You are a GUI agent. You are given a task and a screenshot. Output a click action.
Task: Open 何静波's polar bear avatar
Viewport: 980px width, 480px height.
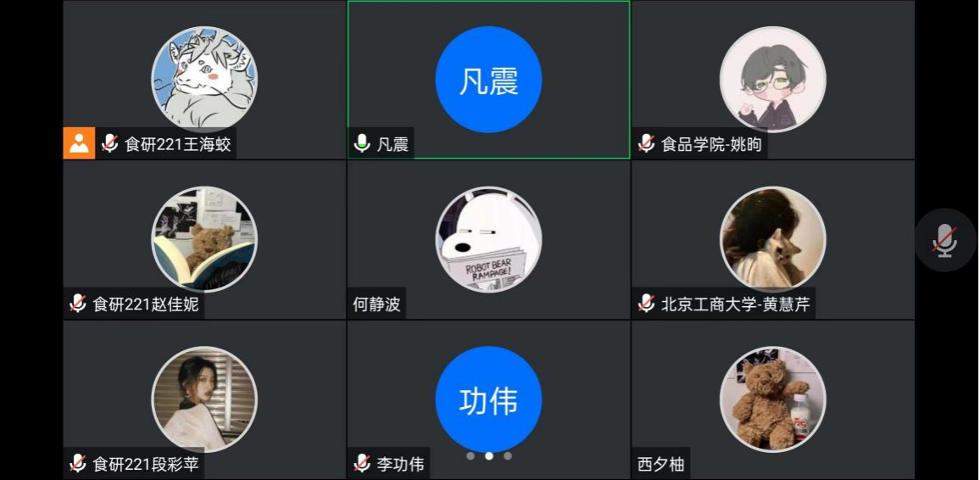[489, 239]
